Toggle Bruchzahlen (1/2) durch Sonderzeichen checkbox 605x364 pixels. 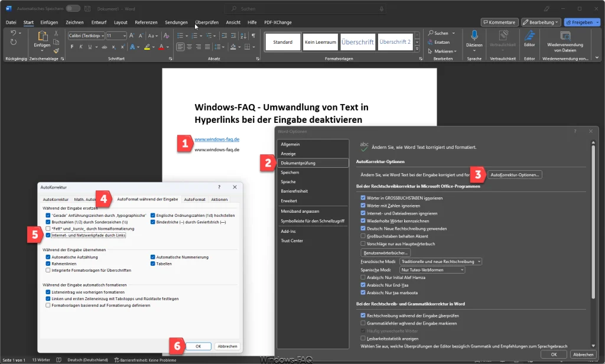point(48,222)
